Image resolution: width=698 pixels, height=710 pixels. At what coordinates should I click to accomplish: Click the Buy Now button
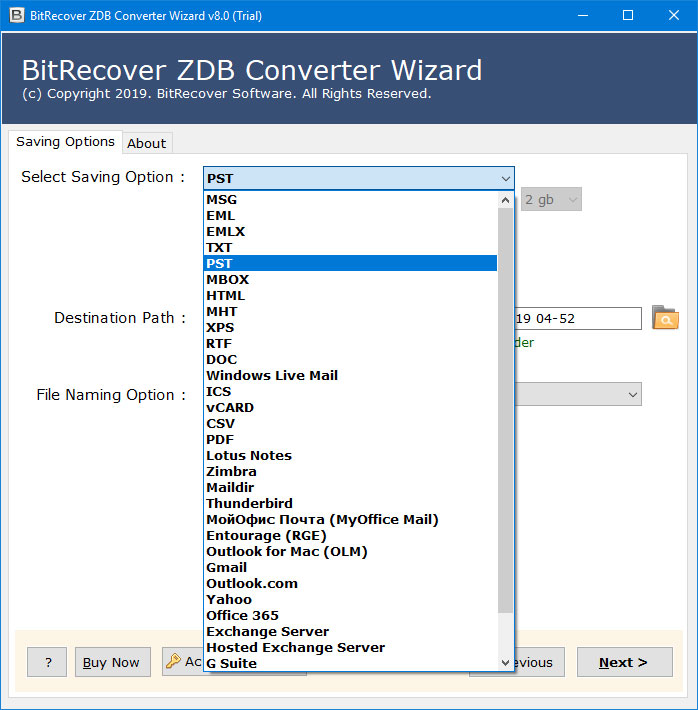coord(112,662)
